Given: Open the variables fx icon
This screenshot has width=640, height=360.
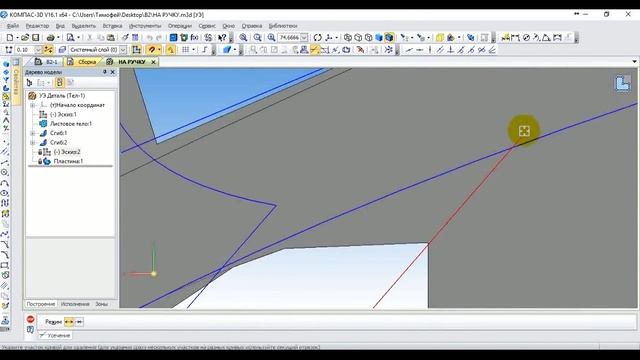Looking at the screenshot, I should pos(194,38).
